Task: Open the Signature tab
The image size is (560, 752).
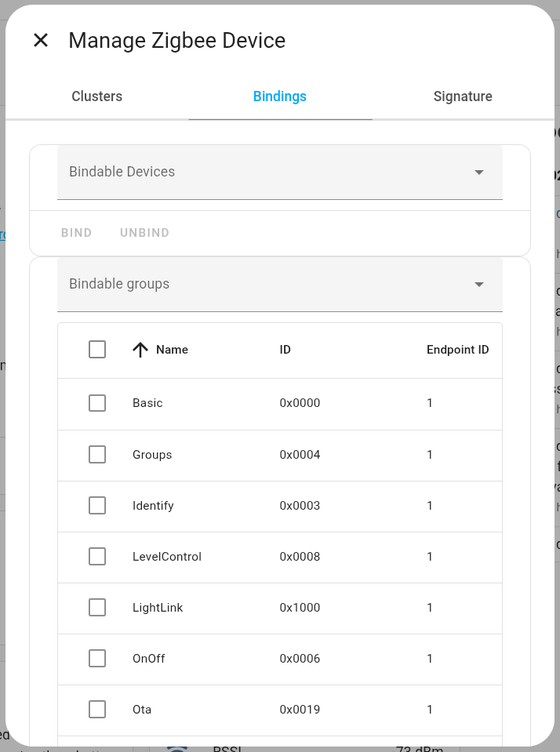Action: 463,96
